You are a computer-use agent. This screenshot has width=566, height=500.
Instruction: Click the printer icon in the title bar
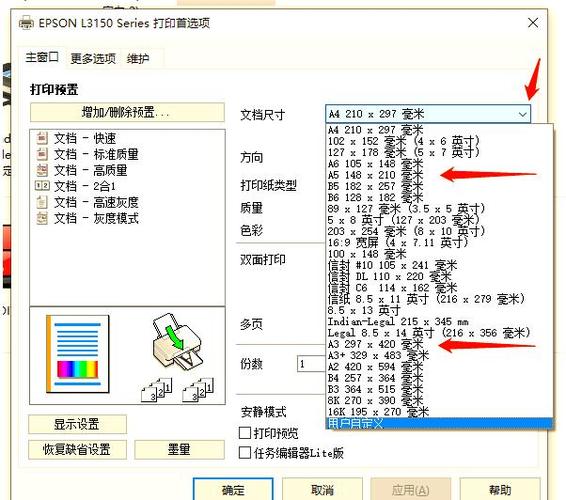click(x=26, y=23)
